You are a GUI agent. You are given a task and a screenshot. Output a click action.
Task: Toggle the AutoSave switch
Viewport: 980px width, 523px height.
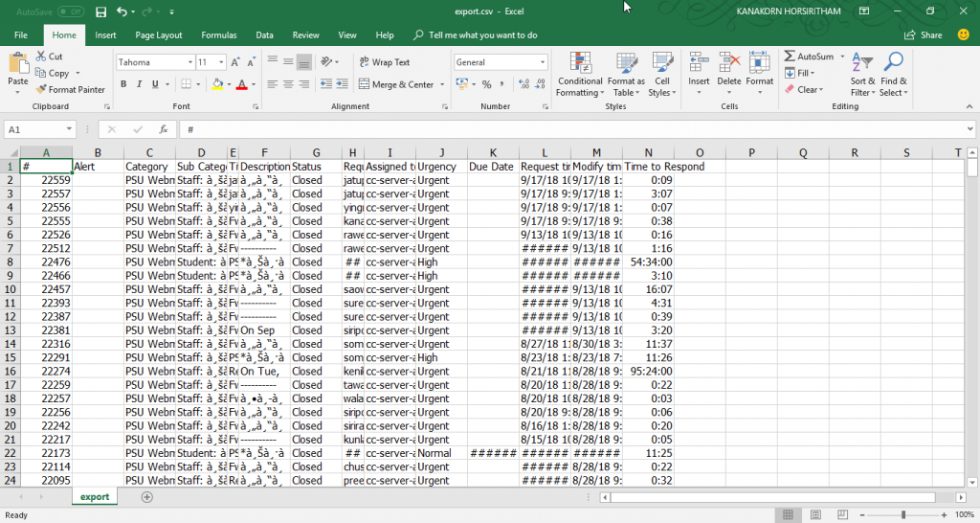(x=71, y=11)
